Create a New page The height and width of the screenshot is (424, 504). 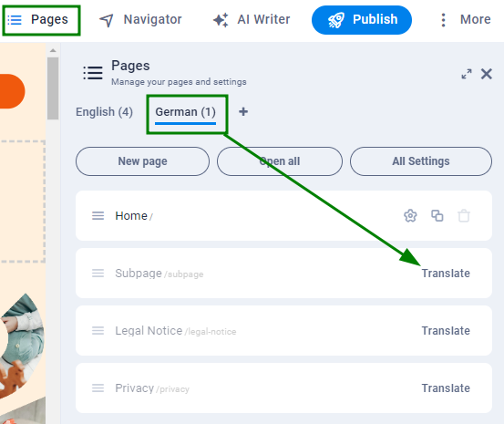click(x=142, y=161)
